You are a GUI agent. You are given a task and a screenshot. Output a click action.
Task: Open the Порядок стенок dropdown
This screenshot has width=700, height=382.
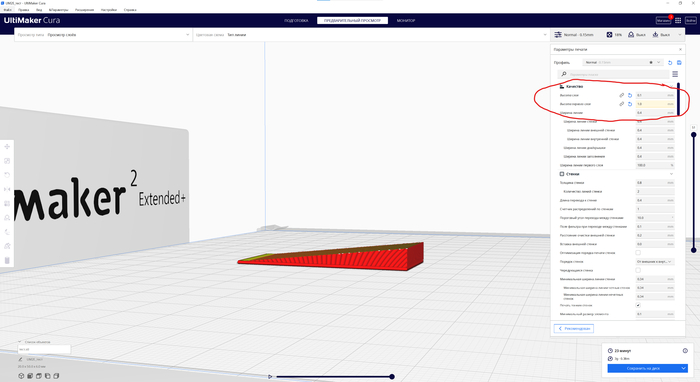pos(655,262)
